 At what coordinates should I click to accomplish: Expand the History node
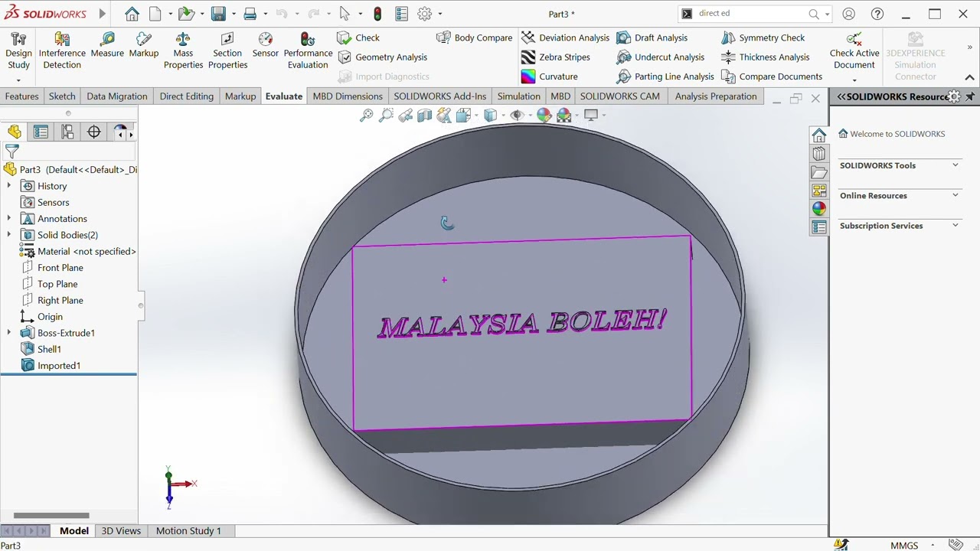(x=9, y=186)
